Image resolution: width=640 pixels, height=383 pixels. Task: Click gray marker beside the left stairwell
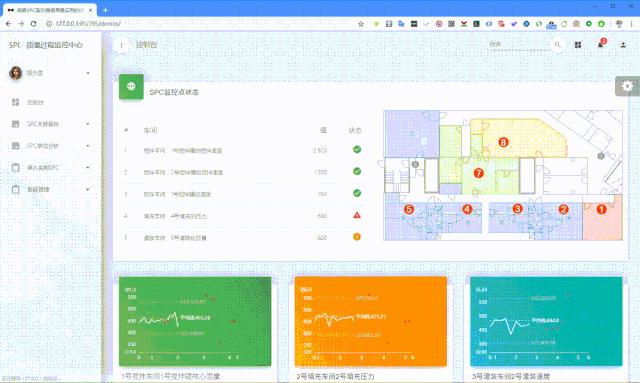[x=415, y=164]
